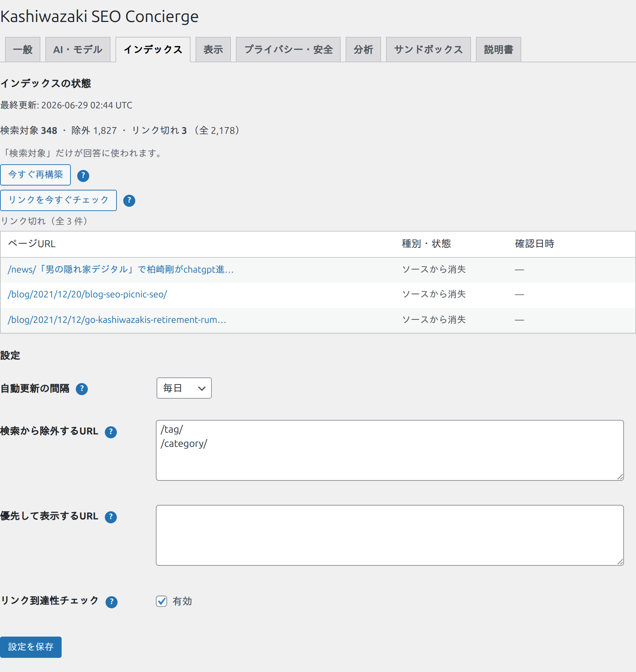Open the プライバシー・安全 tab
This screenshot has height=672, width=636.
(288, 50)
